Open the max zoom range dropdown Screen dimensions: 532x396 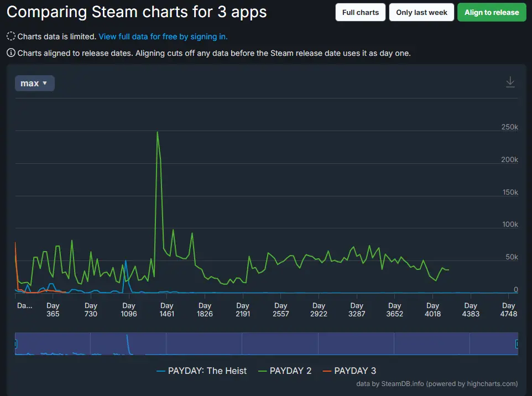click(34, 83)
